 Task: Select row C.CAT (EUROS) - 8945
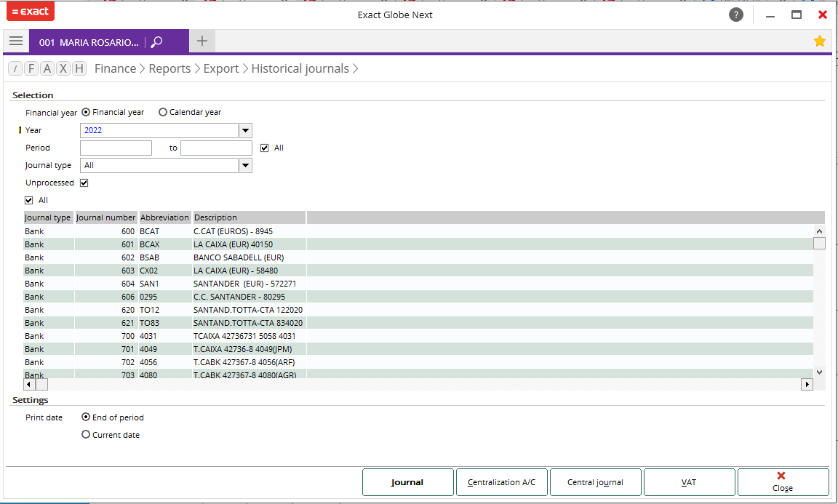pos(418,231)
